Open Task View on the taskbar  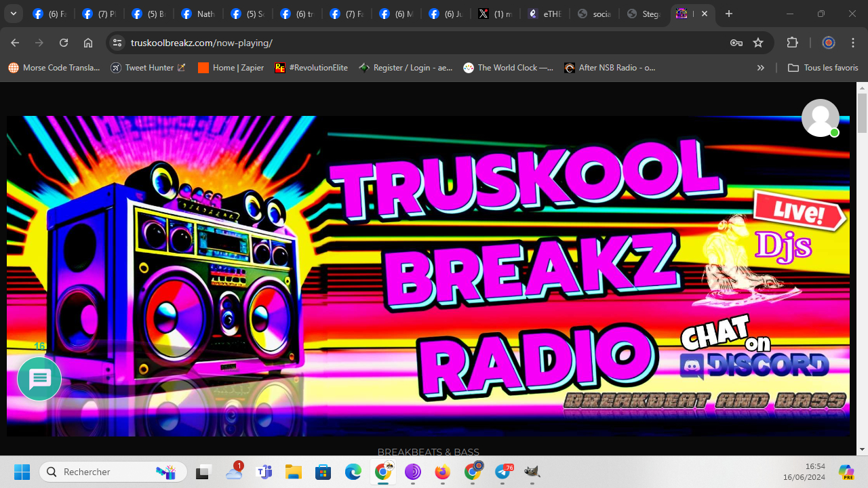tap(203, 472)
